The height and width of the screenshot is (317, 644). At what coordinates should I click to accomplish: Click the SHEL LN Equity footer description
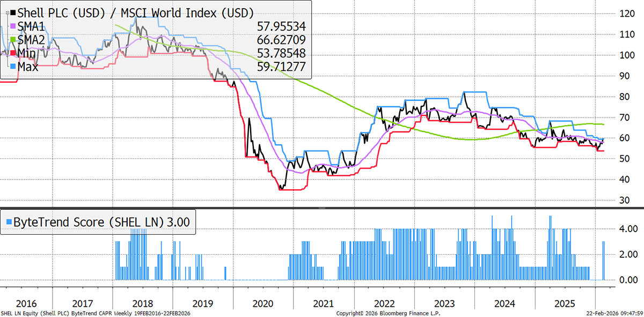(x=96, y=313)
